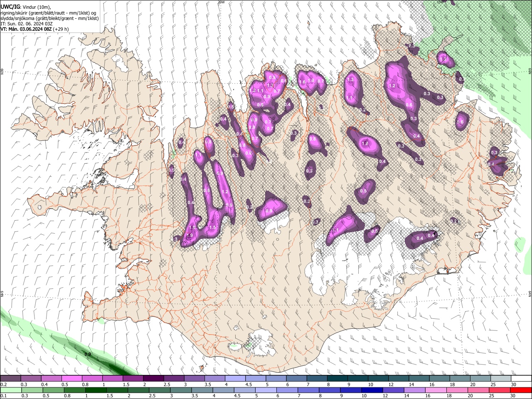Select upper legend white swatch starting at 30
This screenshot has width=532, height=399.
coord(521,378)
